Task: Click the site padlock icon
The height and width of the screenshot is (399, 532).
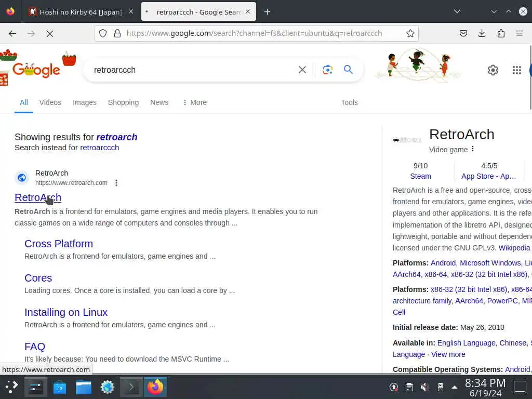Action: (x=117, y=33)
